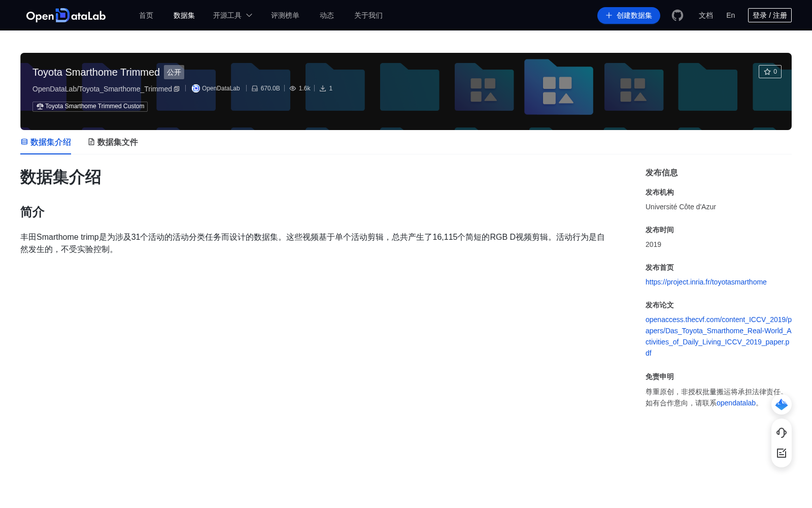Click 登录 / 注册 button
The width and height of the screenshot is (812, 508).
770,15
